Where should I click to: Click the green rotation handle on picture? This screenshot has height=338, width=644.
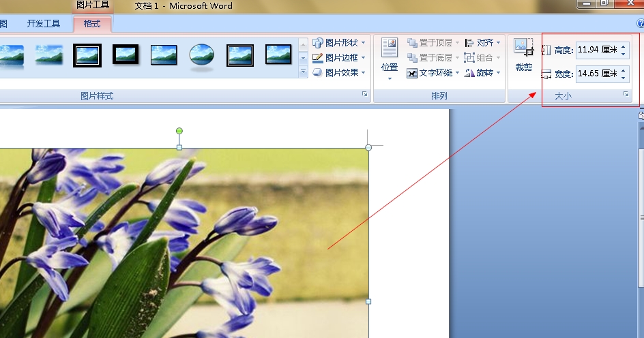click(179, 131)
